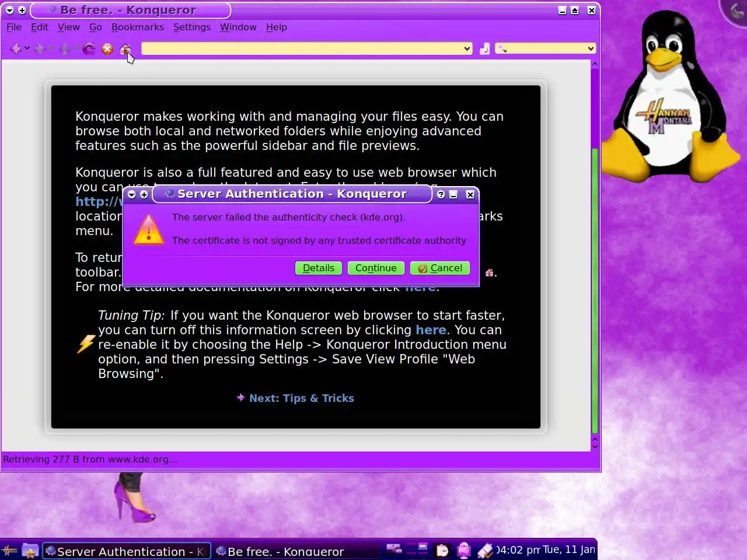Click the scrollbar up arrow at top
The width and height of the screenshot is (747, 560).
[595, 64]
